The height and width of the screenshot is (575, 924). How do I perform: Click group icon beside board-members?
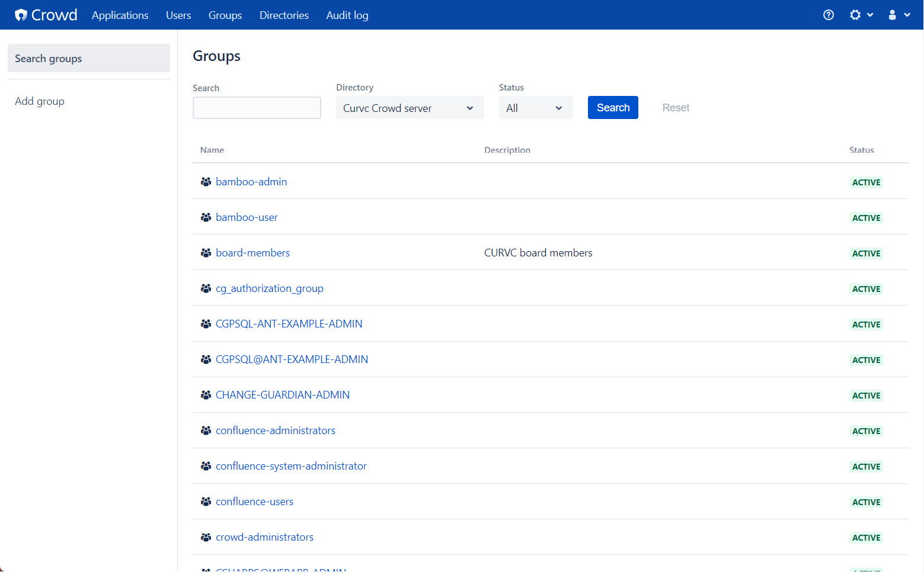coord(206,253)
